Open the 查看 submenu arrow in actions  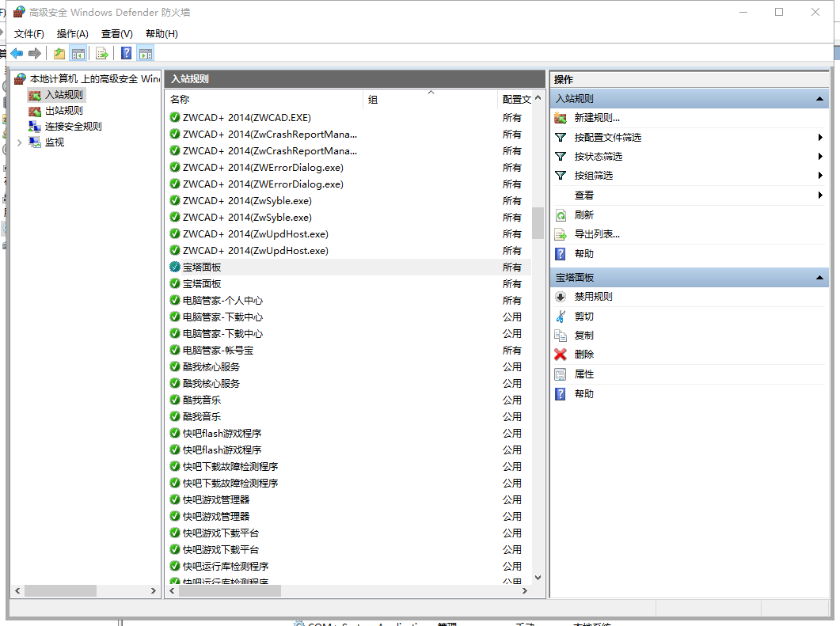(820, 195)
